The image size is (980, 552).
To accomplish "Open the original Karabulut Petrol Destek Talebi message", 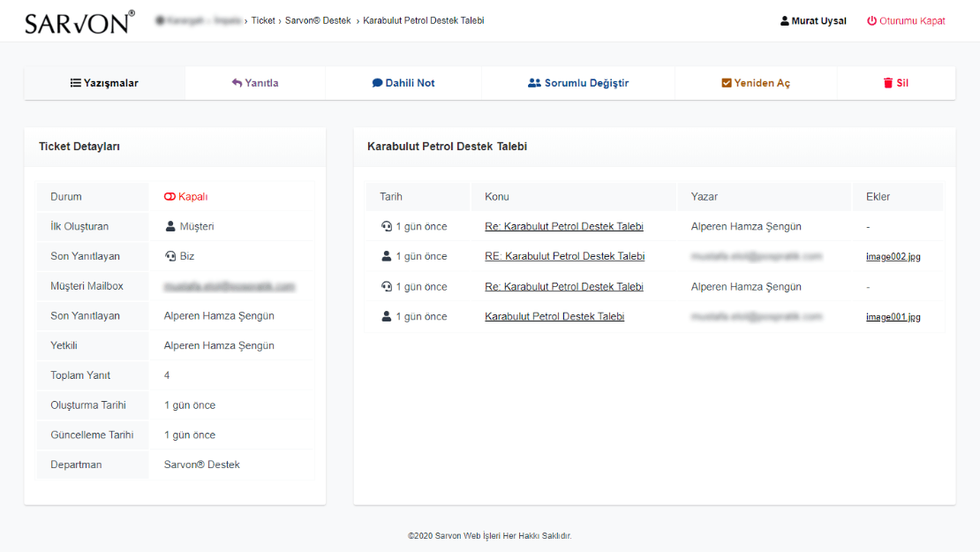I will 554,316.
